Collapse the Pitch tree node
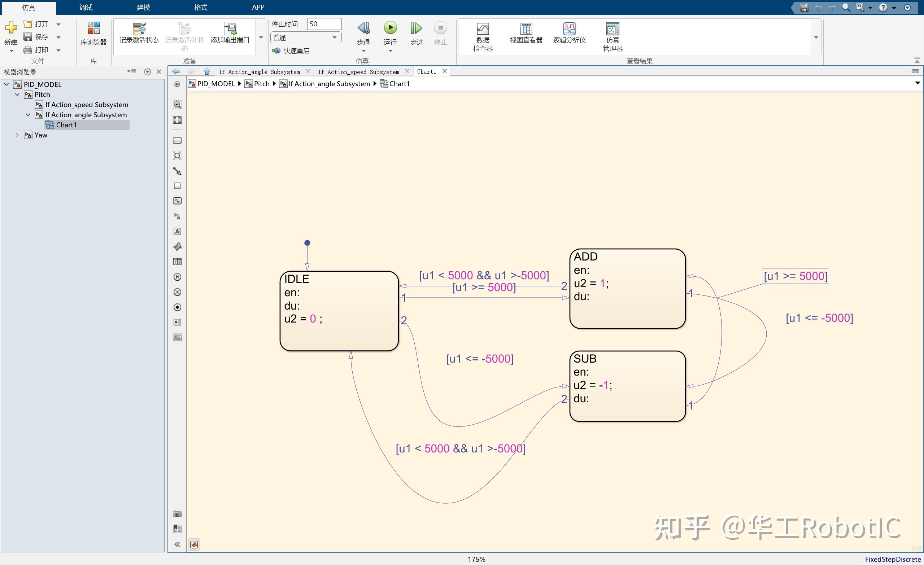Image resolution: width=924 pixels, height=565 pixels. (x=17, y=95)
